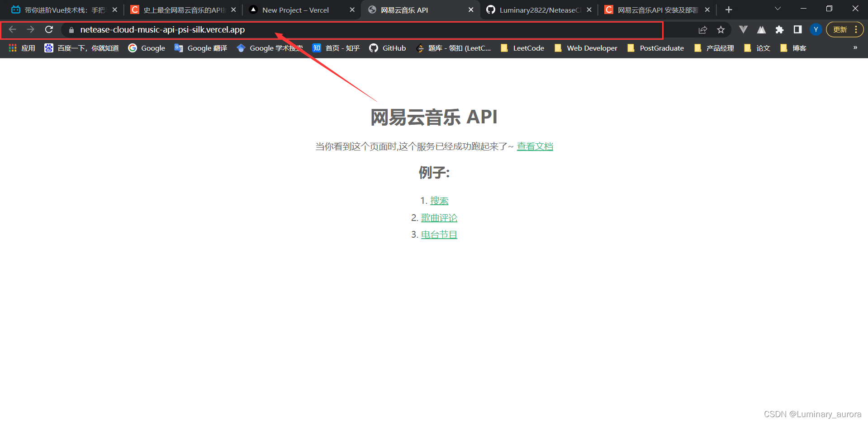View site security lock info
This screenshot has width=868, height=423.
point(71,30)
